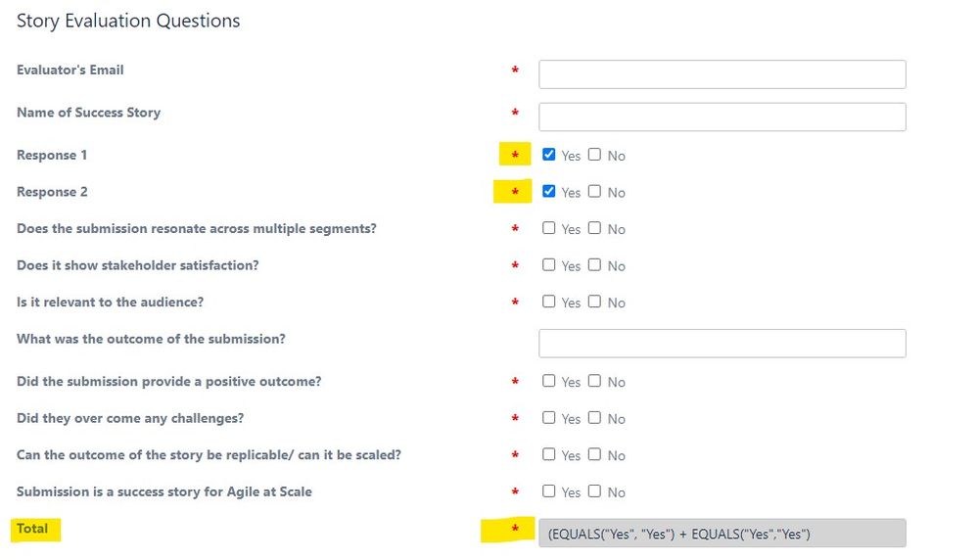Click the outcome of the submission text field

coord(722,343)
